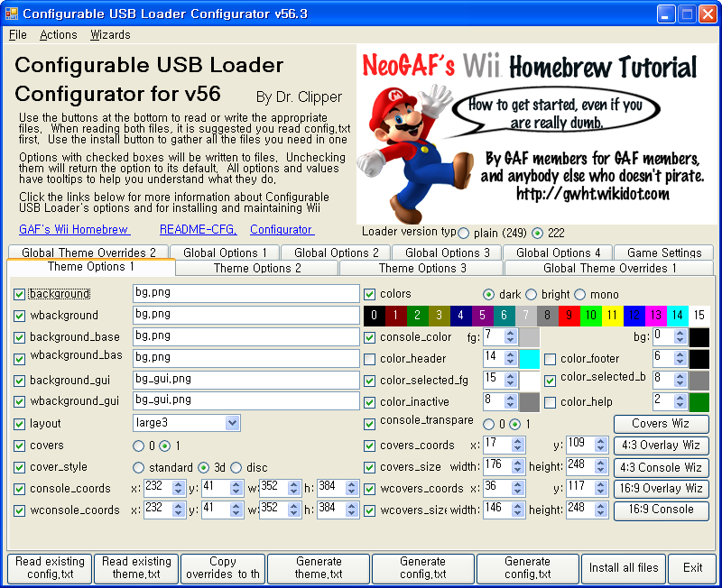Enable the color_header checkbox
This screenshot has width=722, height=588.
(369, 359)
